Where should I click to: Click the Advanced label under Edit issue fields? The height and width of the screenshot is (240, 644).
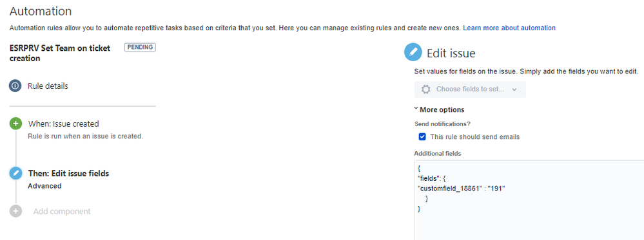point(44,186)
